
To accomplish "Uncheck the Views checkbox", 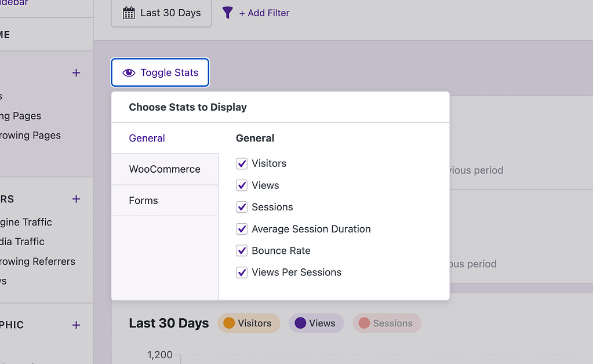I will (242, 185).
